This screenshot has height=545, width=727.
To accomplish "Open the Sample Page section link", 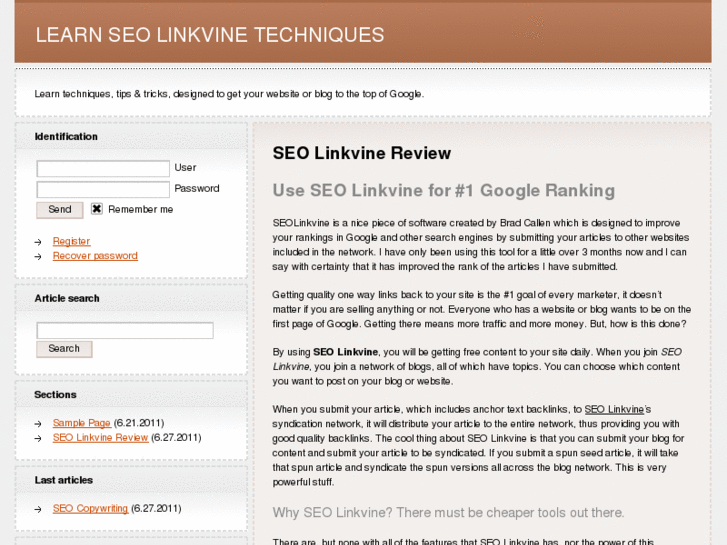I will 82,423.
